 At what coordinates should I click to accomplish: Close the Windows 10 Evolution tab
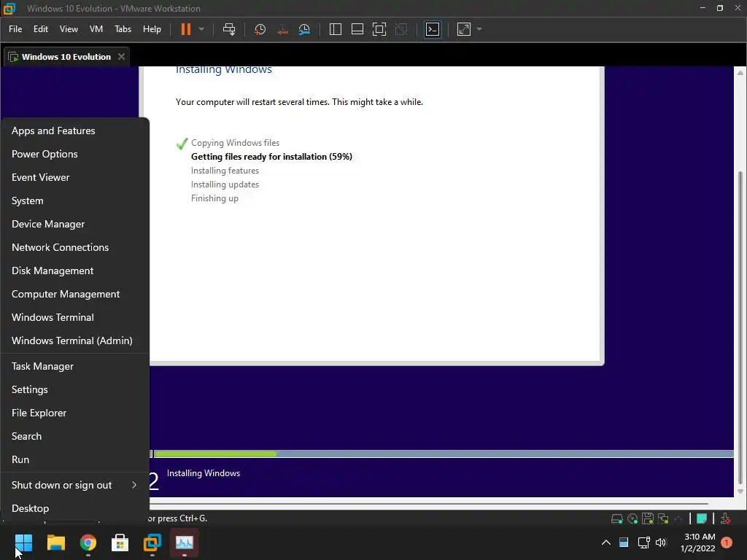(x=122, y=57)
